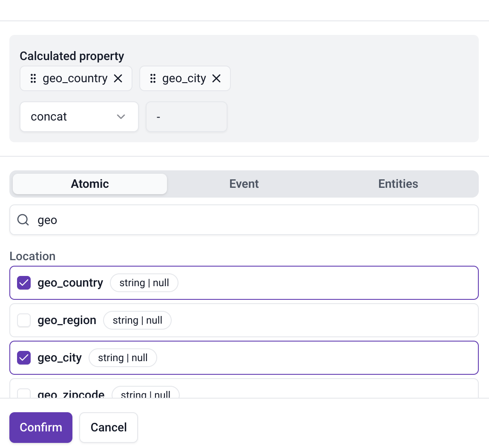The height and width of the screenshot is (448, 489).
Task: Click the geo_country property name in list
Action: [x=70, y=283]
